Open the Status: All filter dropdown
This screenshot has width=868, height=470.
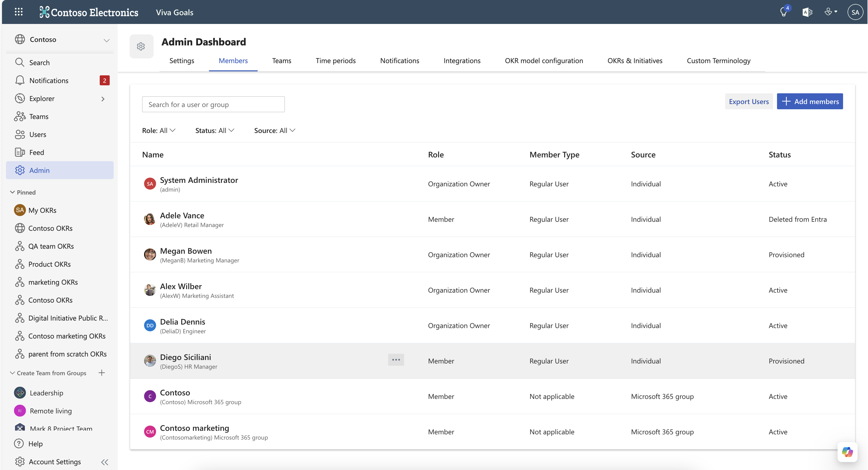[215, 130]
